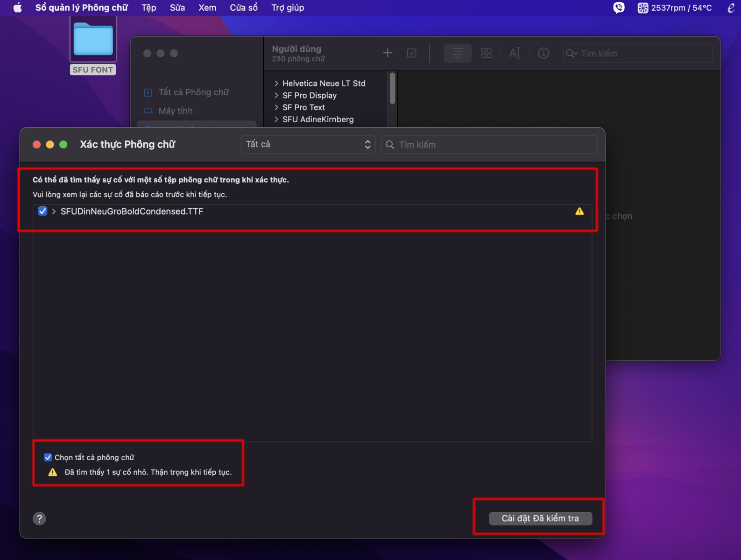
Task: Open help with the question mark button
Action: pyautogui.click(x=40, y=518)
